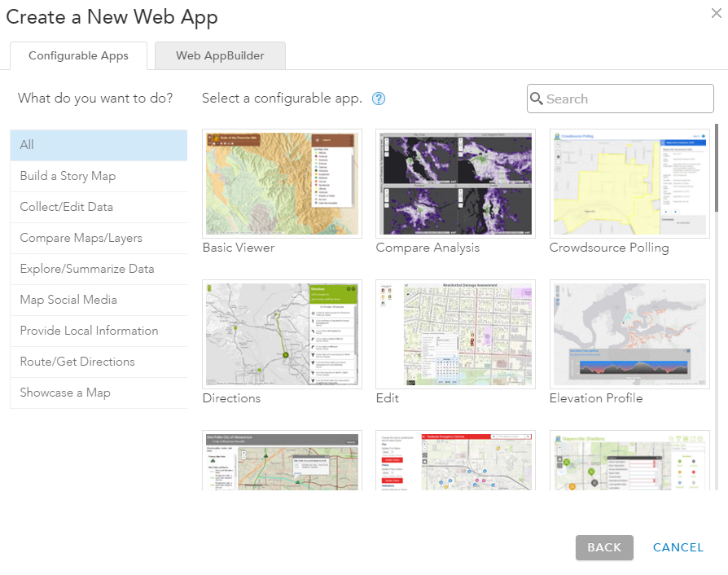Choose the Crowdsource Polling thumbnail
The height and width of the screenshot is (575, 728).
point(629,183)
